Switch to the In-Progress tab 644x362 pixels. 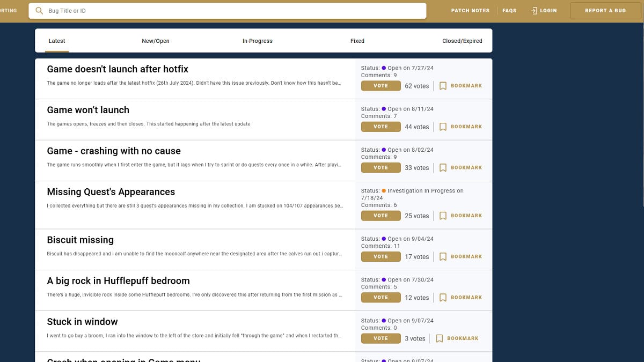pyautogui.click(x=257, y=41)
